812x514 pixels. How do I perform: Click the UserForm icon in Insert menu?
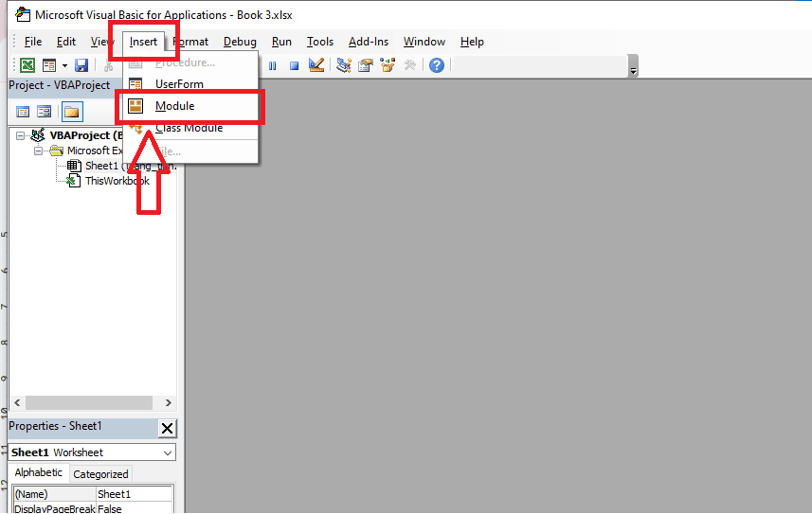pyautogui.click(x=135, y=84)
